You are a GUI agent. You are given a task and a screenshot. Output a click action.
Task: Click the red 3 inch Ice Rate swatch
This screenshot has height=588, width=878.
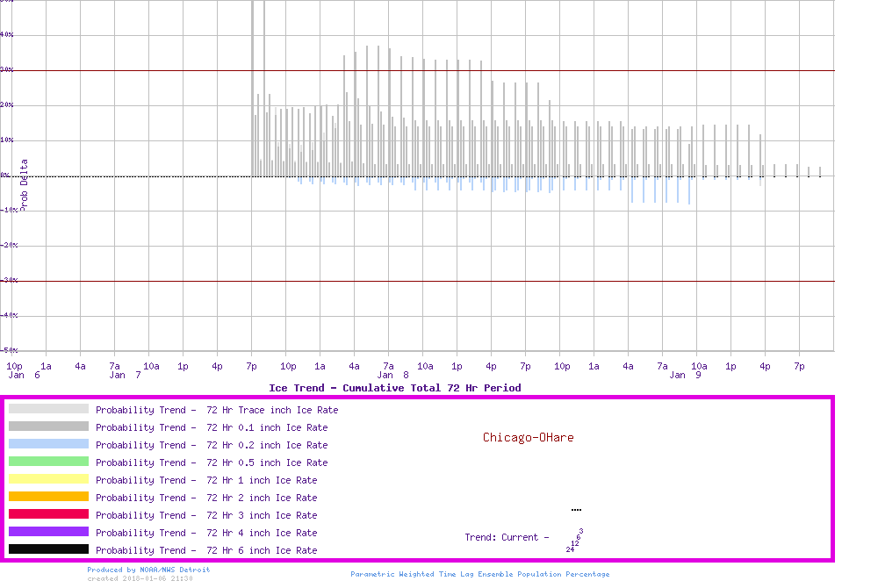48,514
